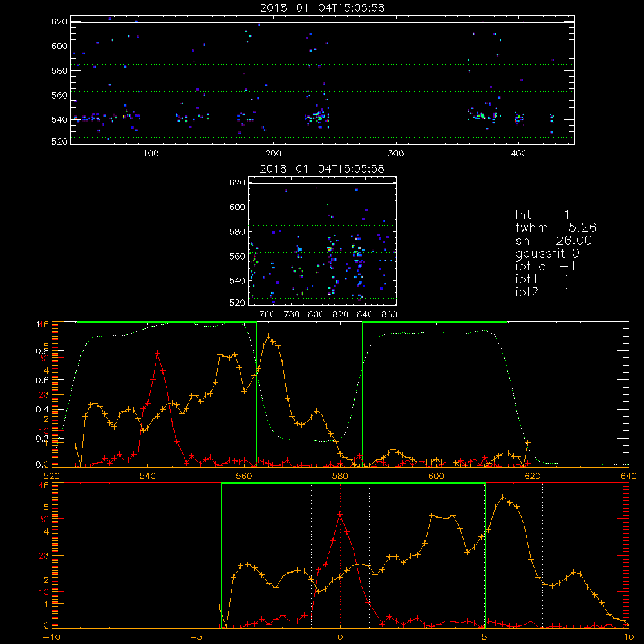This screenshot has height=644, width=644.
Task: Click x-axis label 540 of third plot
Action: coord(148,476)
